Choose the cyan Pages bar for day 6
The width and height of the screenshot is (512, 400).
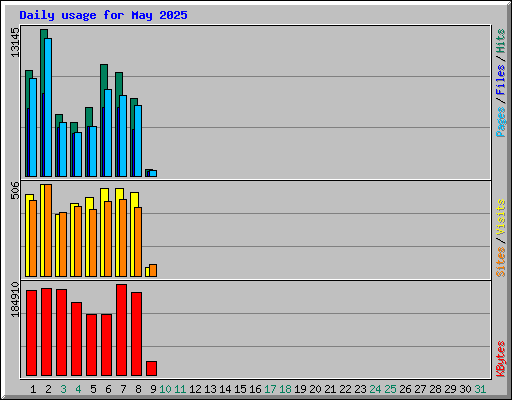point(108,133)
